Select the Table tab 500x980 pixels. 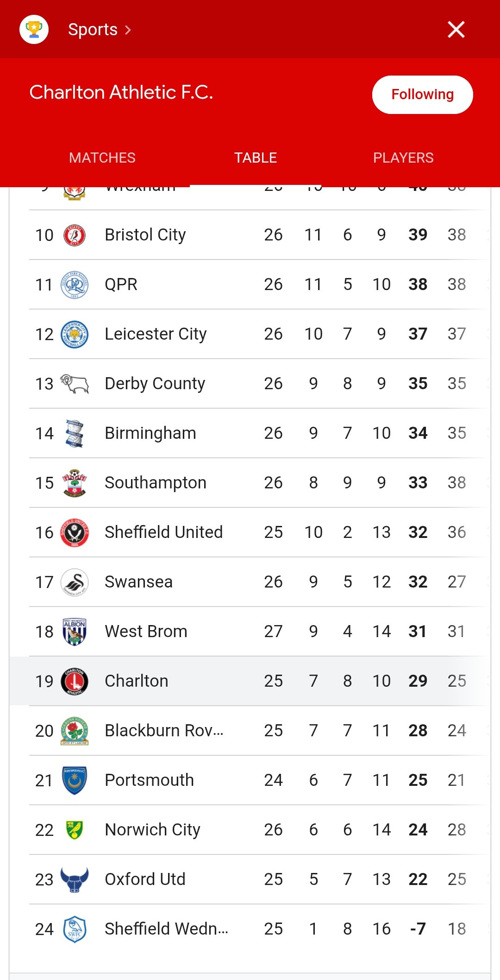point(256,158)
